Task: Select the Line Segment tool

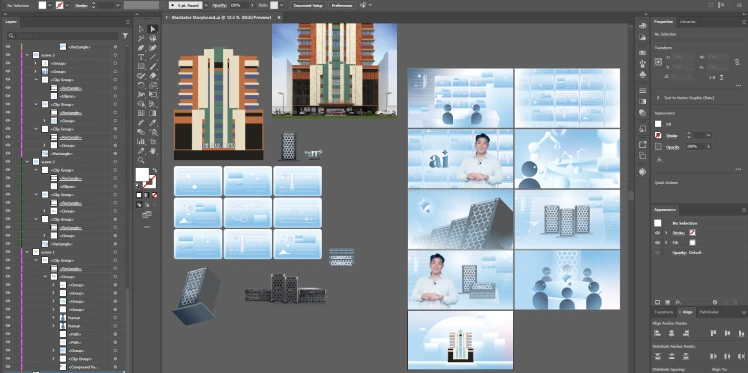Action: click(153, 57)
